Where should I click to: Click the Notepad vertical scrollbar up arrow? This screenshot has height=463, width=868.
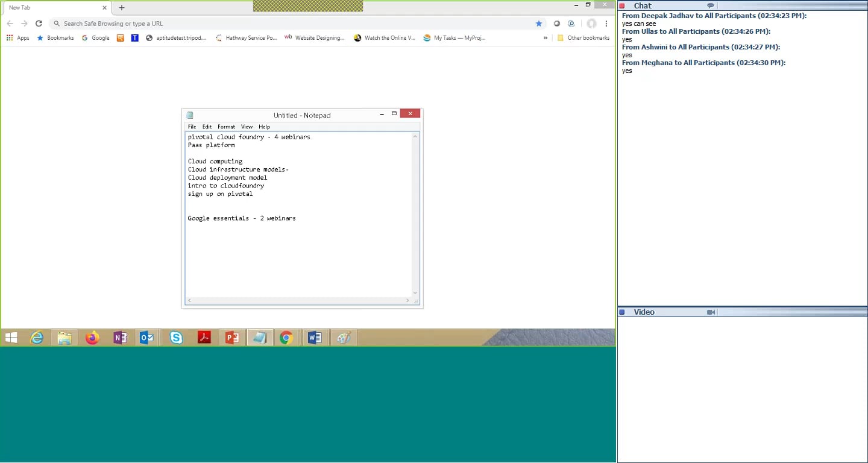(x=415, y=137)
